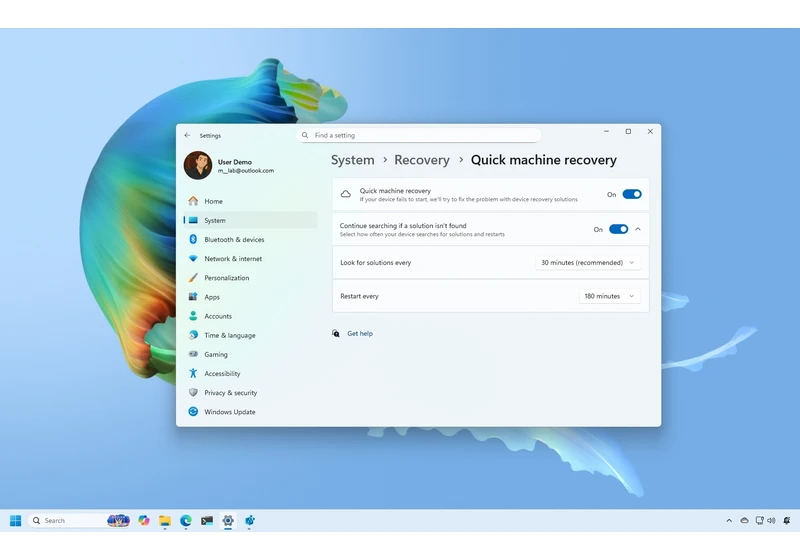Viewport: 800px width, 560px height.
Task: Open Windows Update in the sidebar
Action: click(250, 412)
